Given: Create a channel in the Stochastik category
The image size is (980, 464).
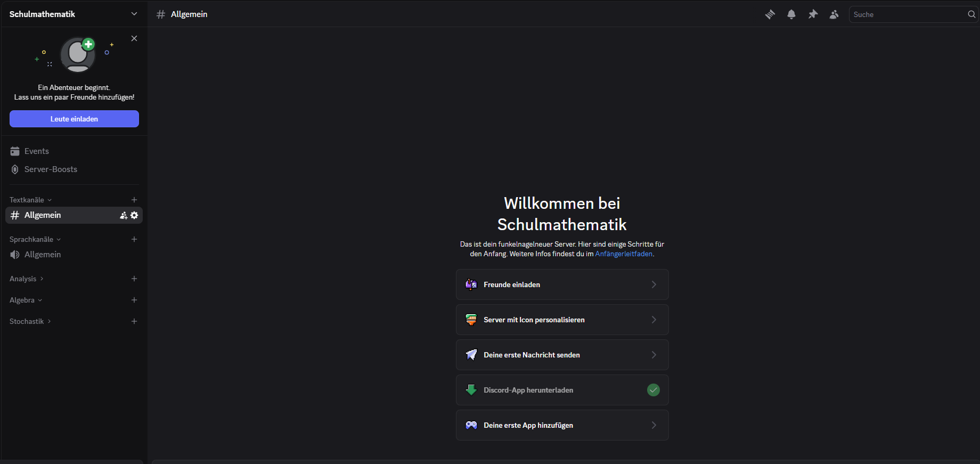Looking at the screenshot, I should point(134,321).
